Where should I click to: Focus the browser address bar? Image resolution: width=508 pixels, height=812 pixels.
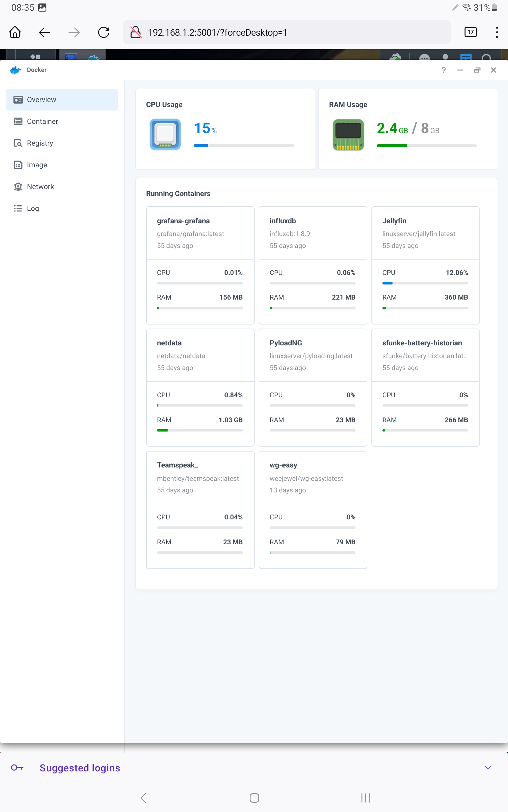[287, 32]
